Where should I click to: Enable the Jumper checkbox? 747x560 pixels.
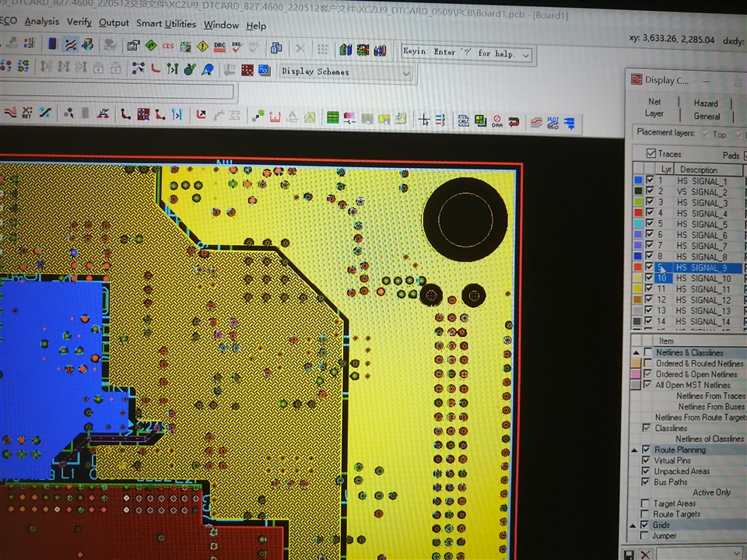click(644, 536)
